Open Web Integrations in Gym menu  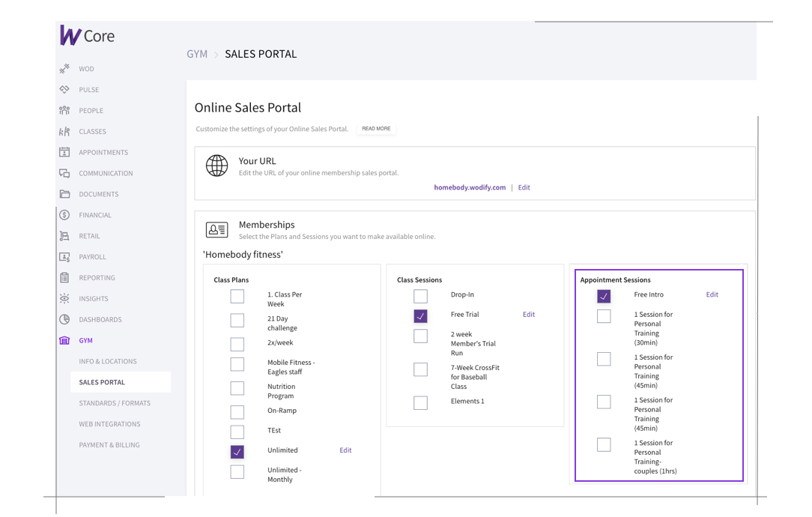click(x=109, y=424)
